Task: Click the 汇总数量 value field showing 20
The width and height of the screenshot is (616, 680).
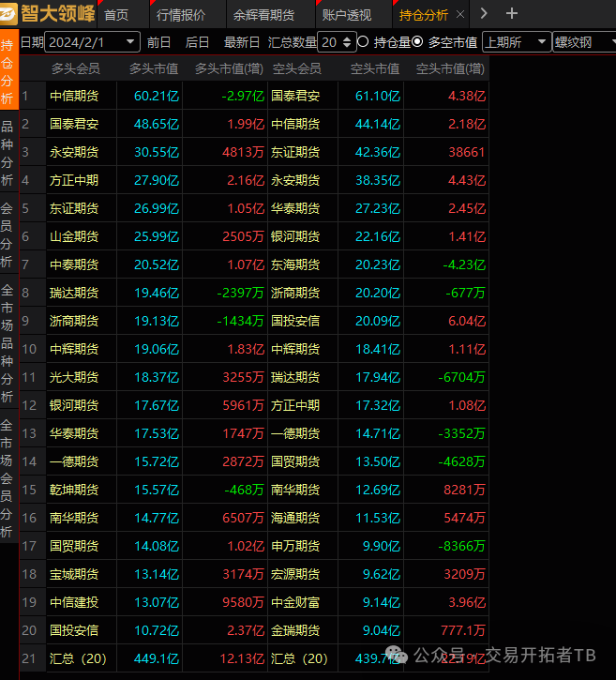Action: point(330,42)
